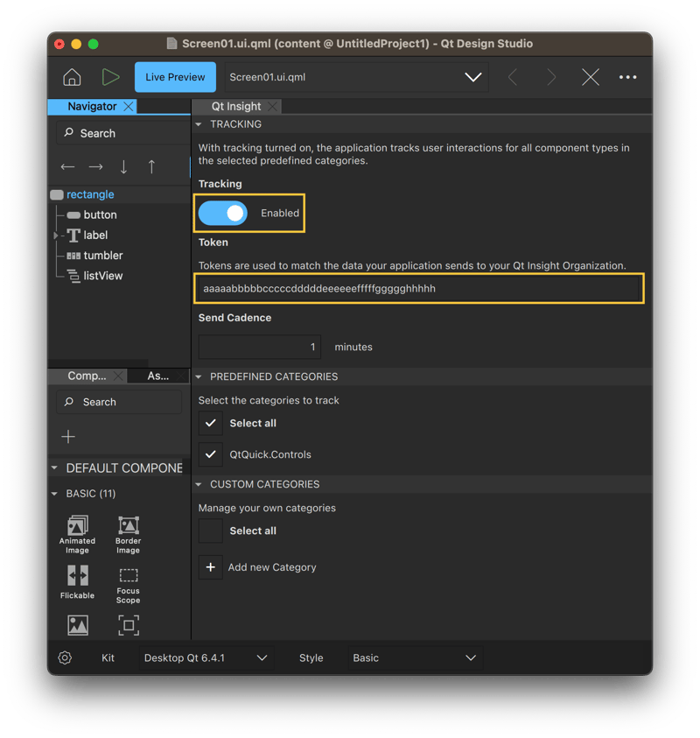700x738 pixels.
Task: Click the Home icon in toolbar
Action: (72, 77)
